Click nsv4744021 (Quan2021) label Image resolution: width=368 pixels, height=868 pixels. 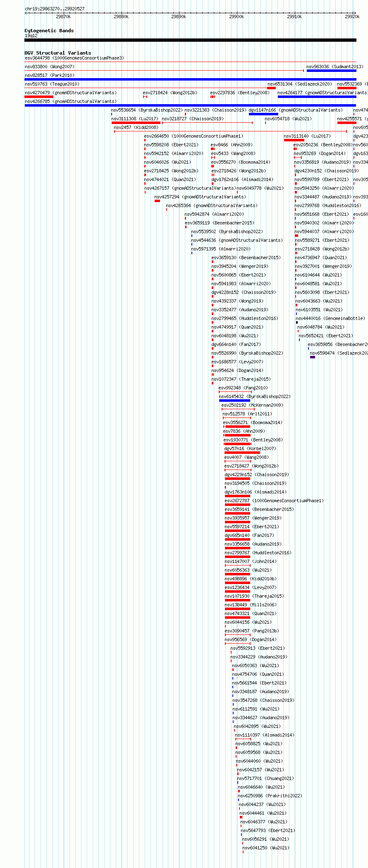[170, 179]
